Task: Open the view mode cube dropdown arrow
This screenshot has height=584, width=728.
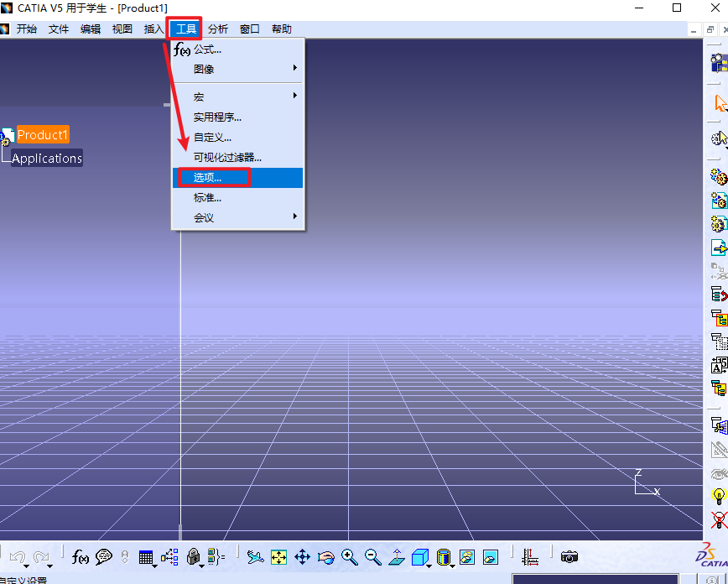Action: (429, 566)
